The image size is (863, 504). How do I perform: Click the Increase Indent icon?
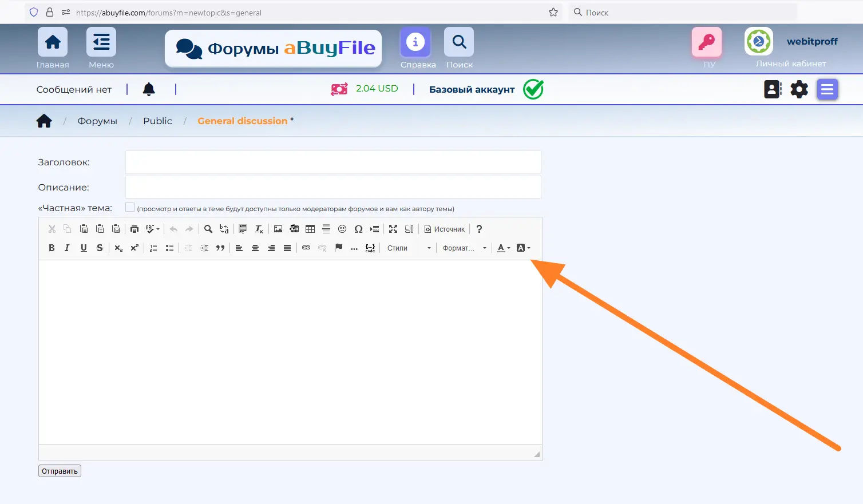(x=204, y=248)
